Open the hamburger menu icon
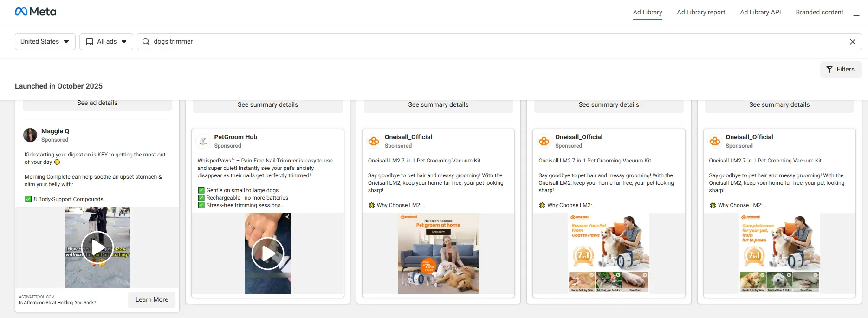Viewport: 868px width, 318px height. click(856, 13)
